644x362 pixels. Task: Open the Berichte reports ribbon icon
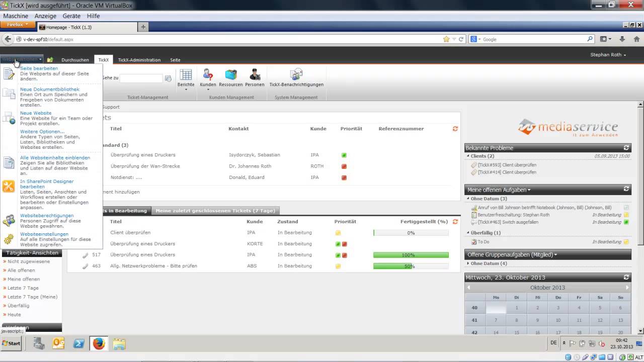point(186,75)
